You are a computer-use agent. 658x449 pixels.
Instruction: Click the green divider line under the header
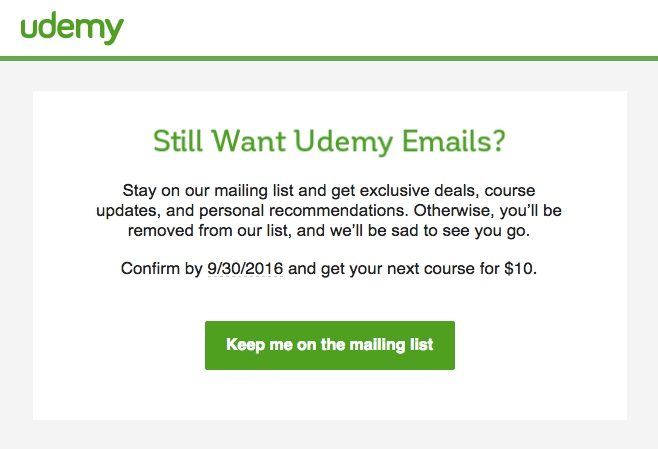click(329, 58)
